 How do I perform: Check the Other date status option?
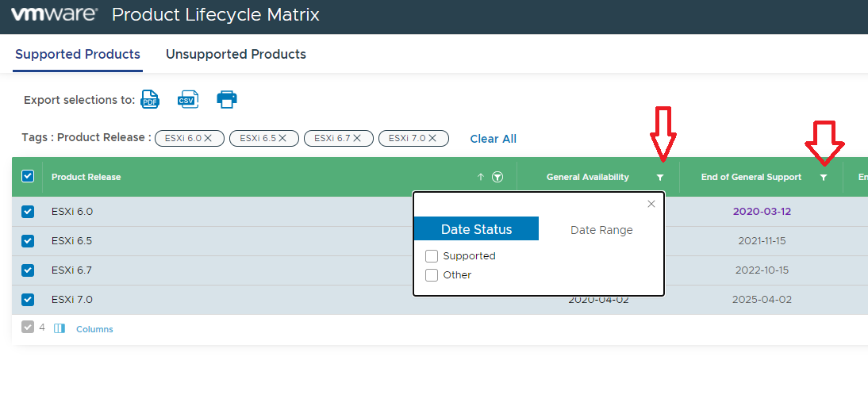coord(432,275)
